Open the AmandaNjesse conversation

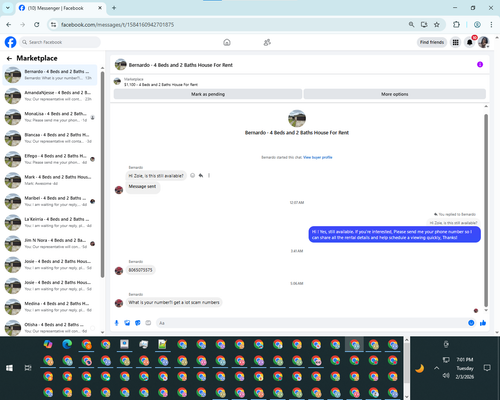click(50, 96)
